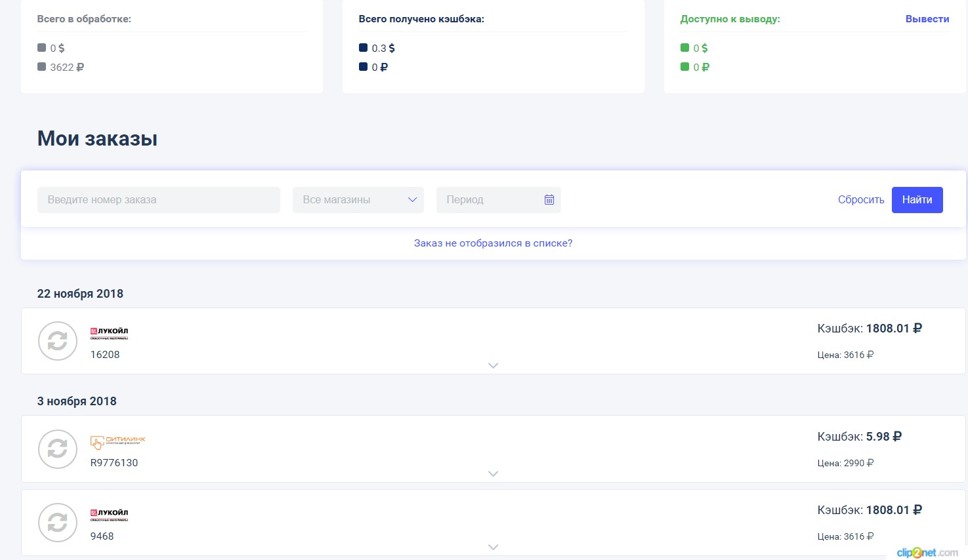Screen dimensions: 968x560
Task: Click the gray swatch next to 3622 ₽
Action: [x=41, y=66]
